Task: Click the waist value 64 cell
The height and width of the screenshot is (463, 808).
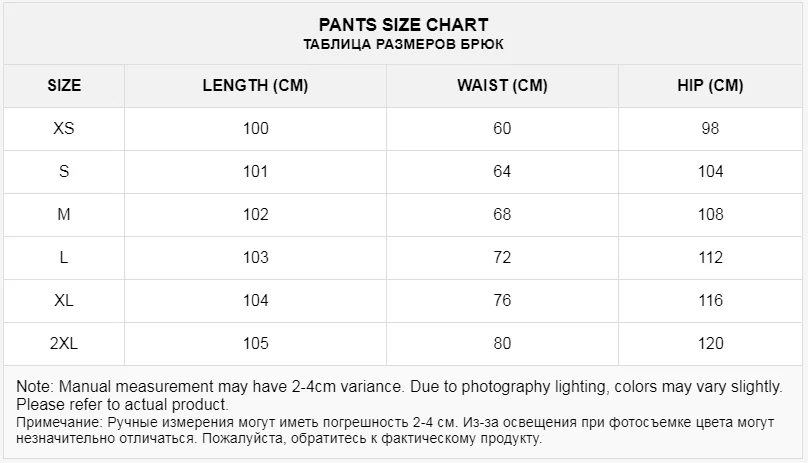Action: [501, 171]
